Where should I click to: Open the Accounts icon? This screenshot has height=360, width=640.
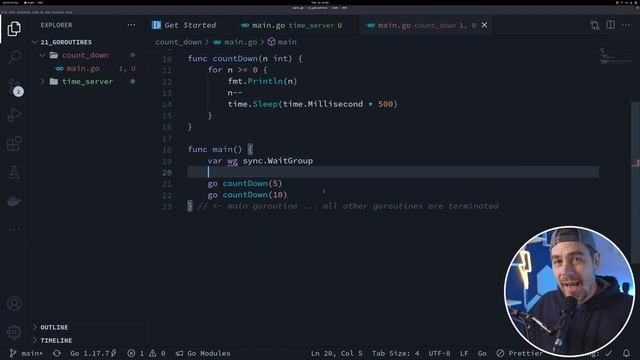point(14,303)
